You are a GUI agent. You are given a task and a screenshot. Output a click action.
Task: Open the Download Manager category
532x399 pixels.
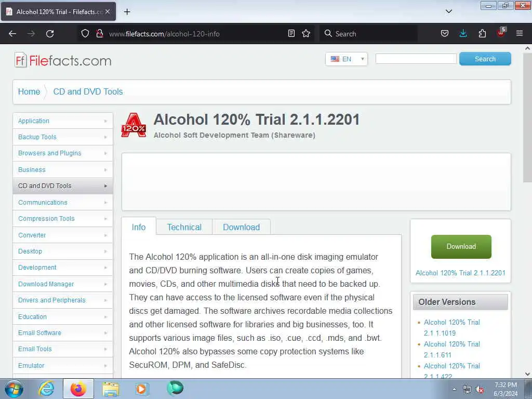[63, 284]
